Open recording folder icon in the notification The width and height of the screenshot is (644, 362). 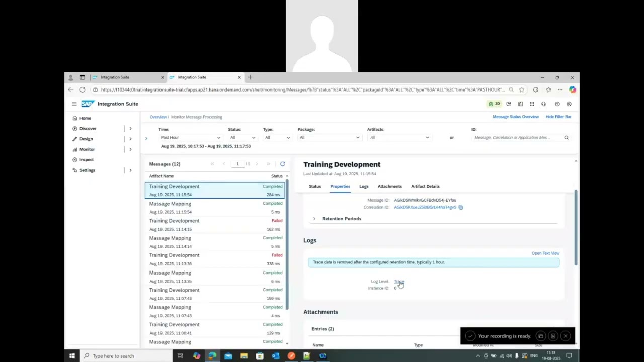pos(541,336)
